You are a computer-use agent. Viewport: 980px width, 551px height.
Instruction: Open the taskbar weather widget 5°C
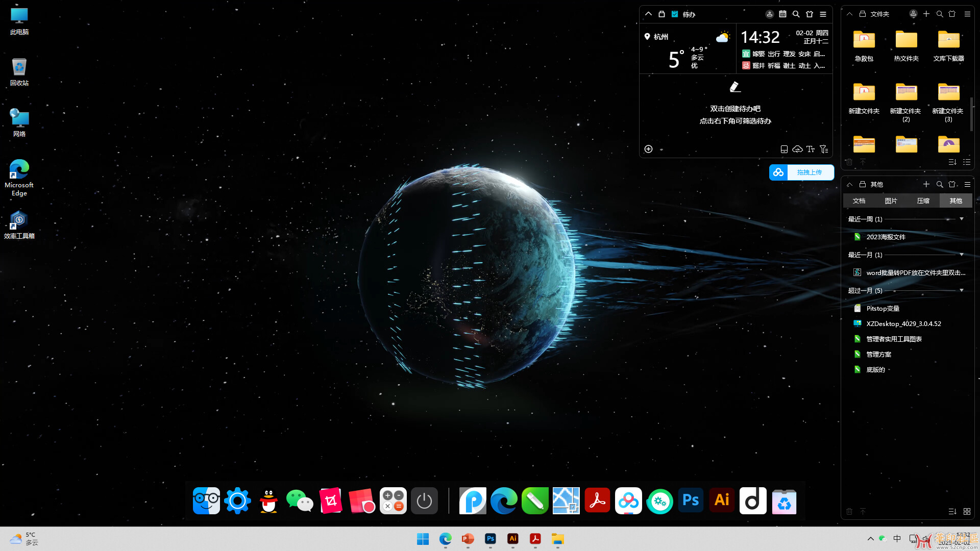(x=23, y=539)
